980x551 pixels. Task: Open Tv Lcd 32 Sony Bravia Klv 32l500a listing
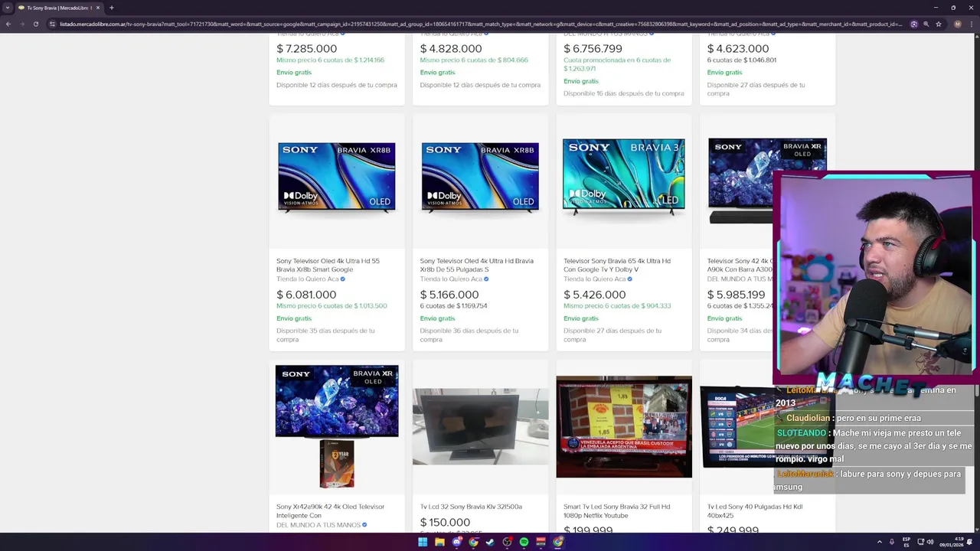coord(471,507)
